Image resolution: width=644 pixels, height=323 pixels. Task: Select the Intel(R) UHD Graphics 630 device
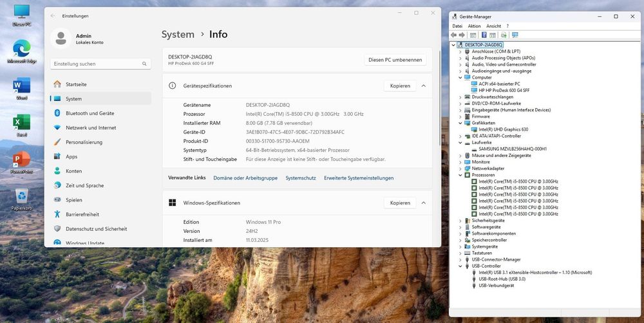point(503,129)
